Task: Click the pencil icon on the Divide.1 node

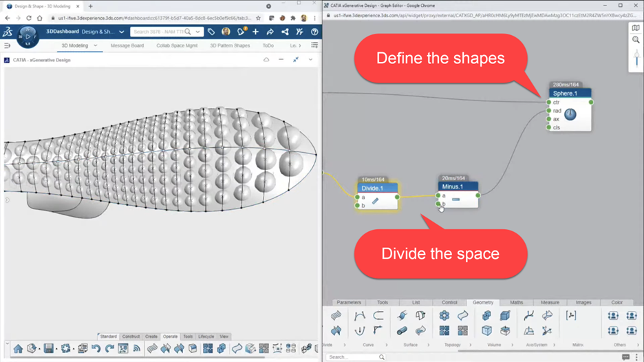Action: (x=376, y=201)
